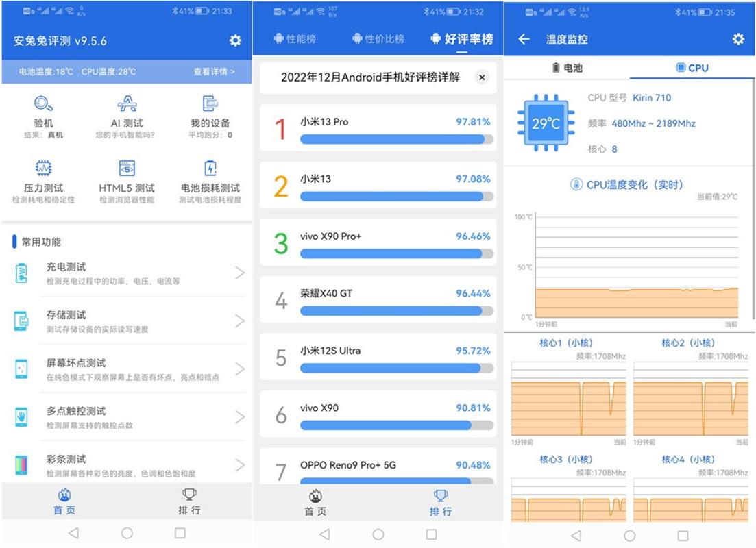
Task: Go back using arrow beside 温度监控
Action: [x=524, y=39]
